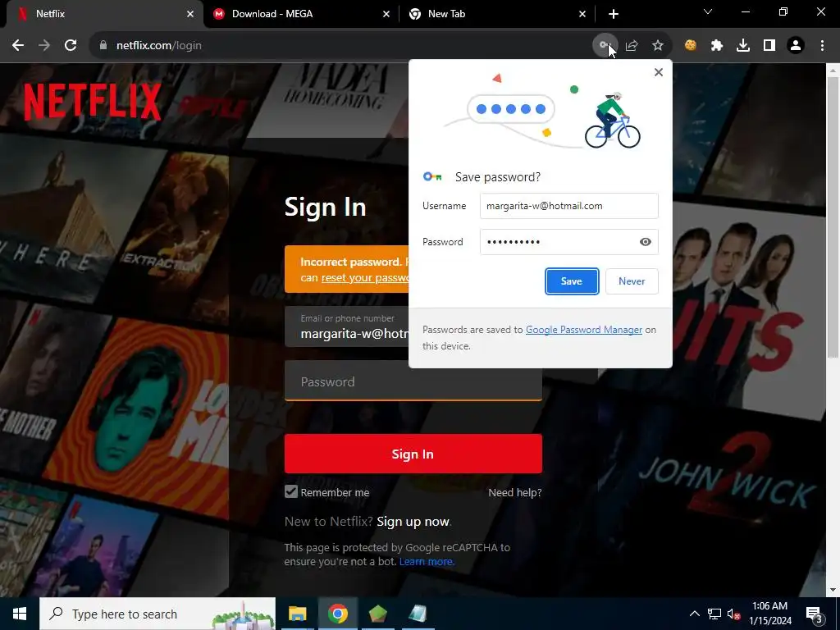Share this page via share icon
The width and height of the screenshot is (840, 630).
(x=632, y=46)
